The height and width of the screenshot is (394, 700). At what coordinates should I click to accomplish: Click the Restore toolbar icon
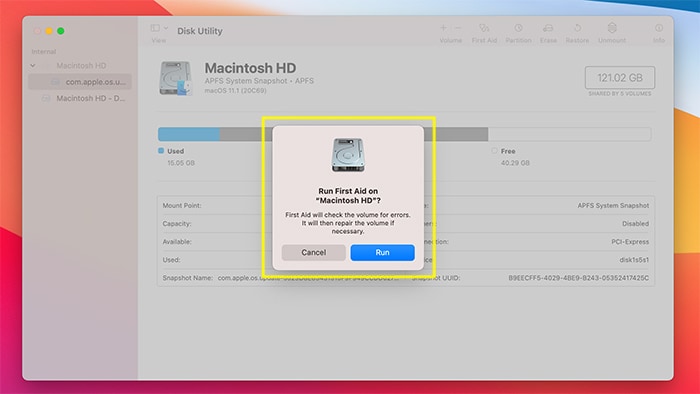click(577, 28)
